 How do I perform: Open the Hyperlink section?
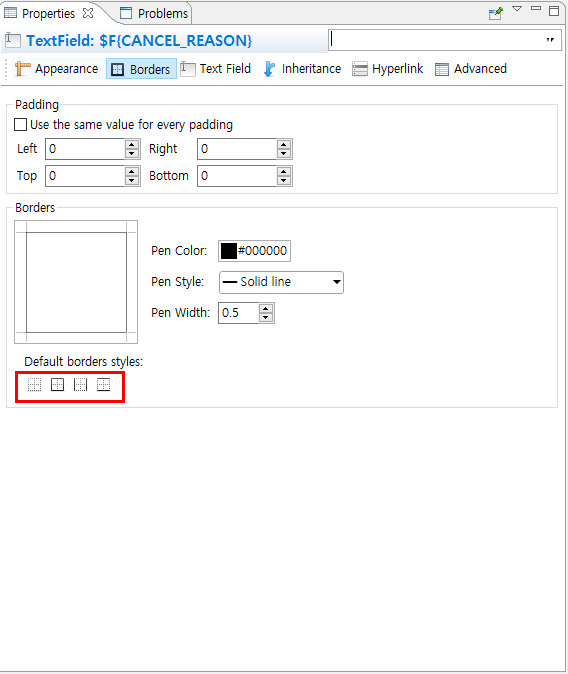pyautogui.click(x=387, y=69)
